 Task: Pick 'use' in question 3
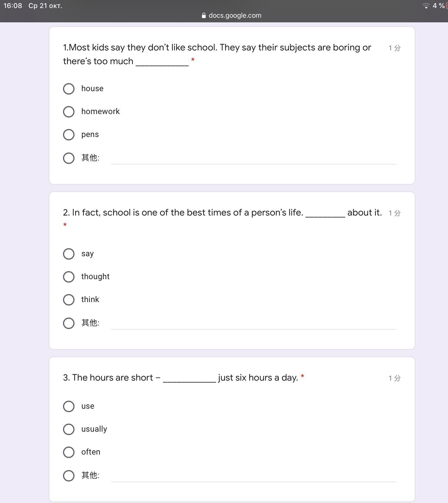pyautogui.click(x=69, y=406)
